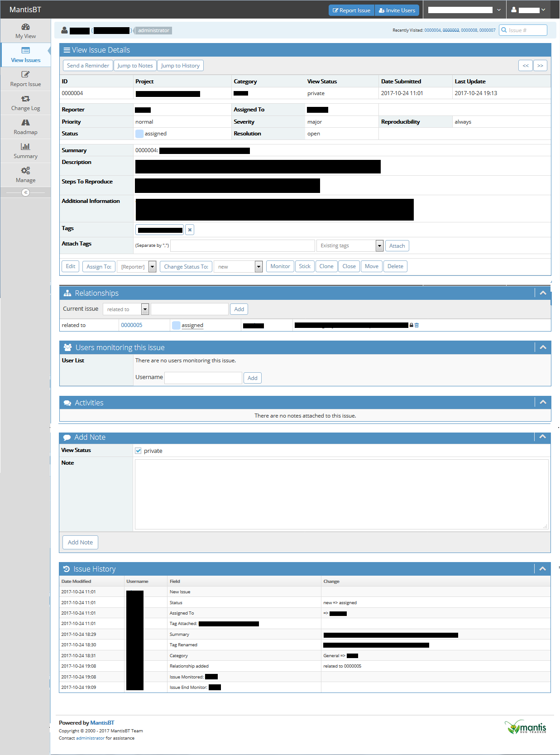Click the Clone button
Image resolution: width=560 pixels, height=755 pixels.
click(x=326, y=266)
